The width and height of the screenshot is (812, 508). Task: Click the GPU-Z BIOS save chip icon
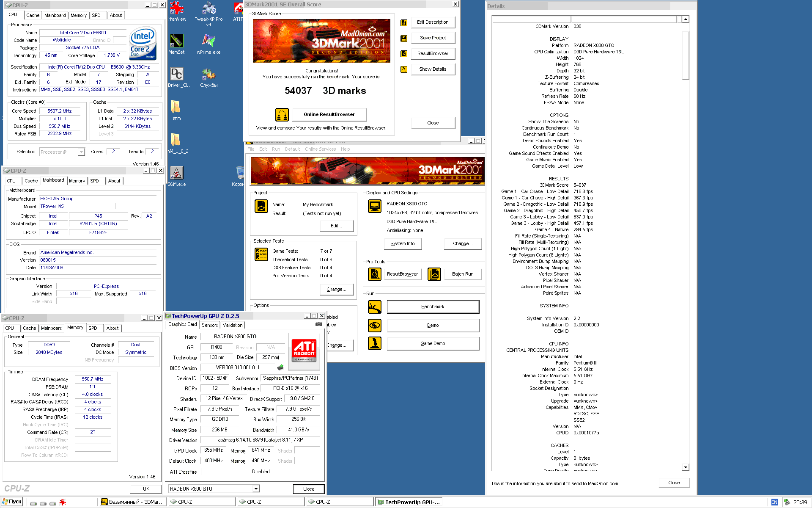[280, 367]
